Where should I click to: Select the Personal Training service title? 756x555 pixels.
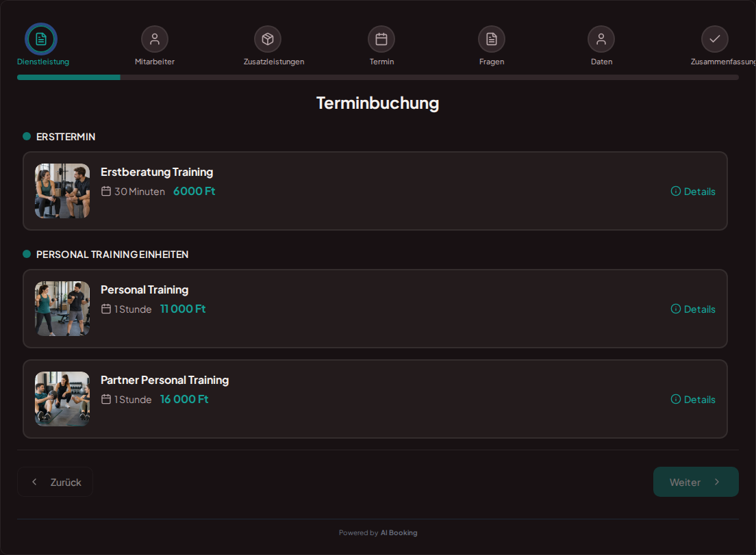pyautogui.click(x=144, y=289)
